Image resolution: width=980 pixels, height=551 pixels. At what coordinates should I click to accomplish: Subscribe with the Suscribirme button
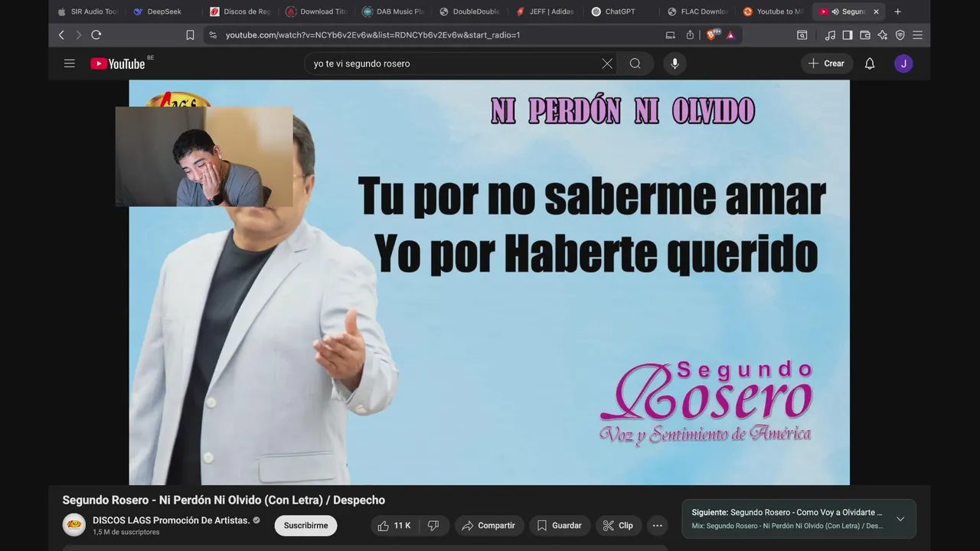(305, 526)
